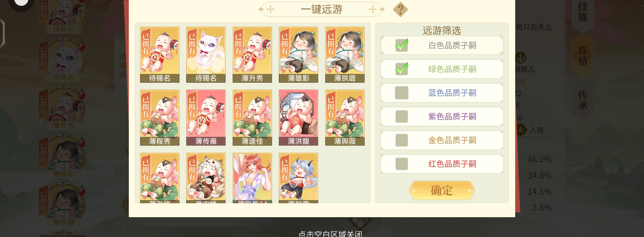Select the white cat child card
This screenshot has height=237, width=644.
(206, 55)
